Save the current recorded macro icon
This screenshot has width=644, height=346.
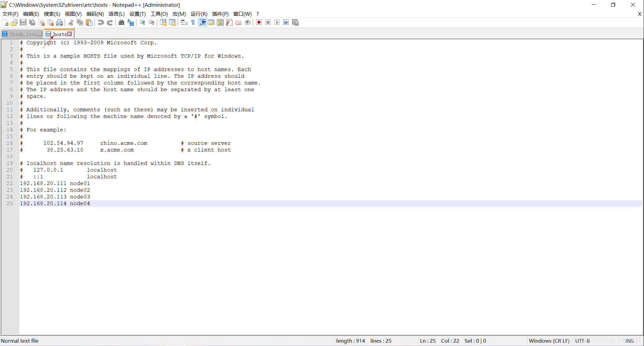[x=295, y=22]
